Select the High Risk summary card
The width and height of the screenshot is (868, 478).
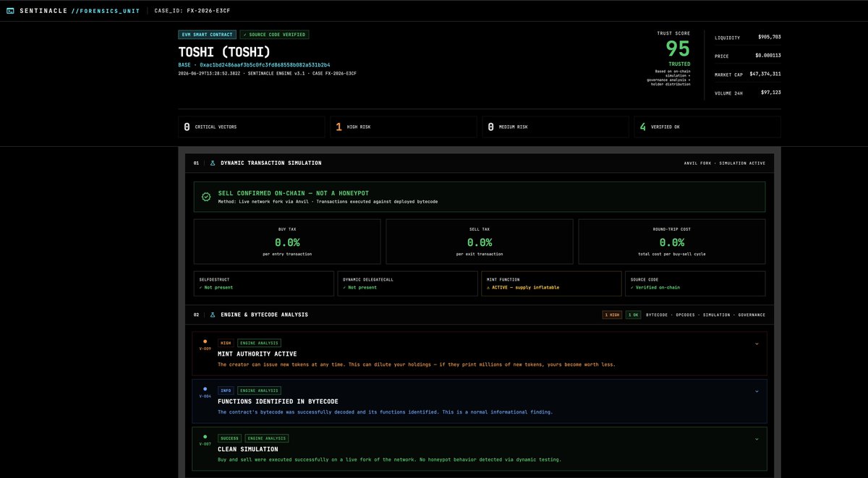pyautogui.click(x=404, y=127)
